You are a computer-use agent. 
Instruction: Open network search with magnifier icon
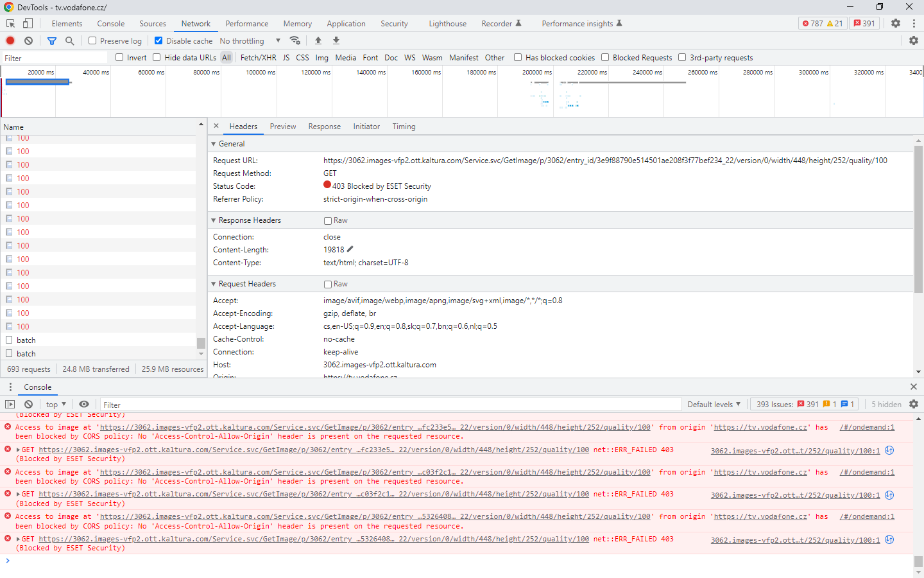[x=69, y=40]
